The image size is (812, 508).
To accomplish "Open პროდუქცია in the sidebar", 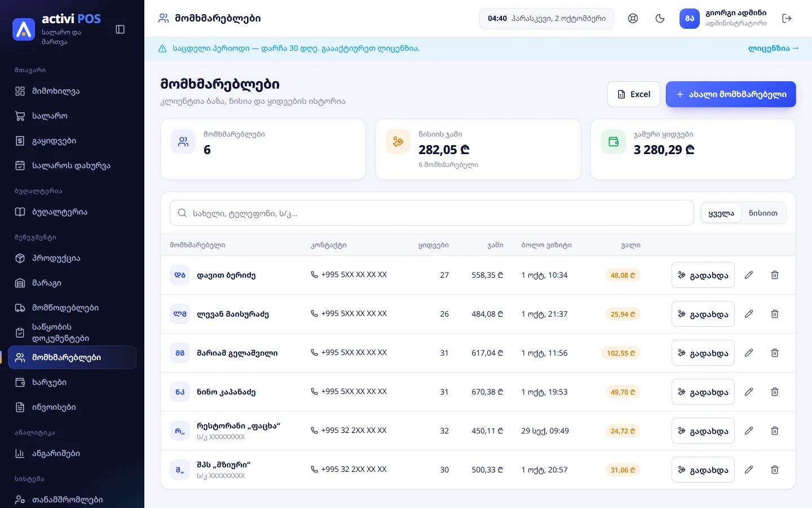I will click(72, 259).
